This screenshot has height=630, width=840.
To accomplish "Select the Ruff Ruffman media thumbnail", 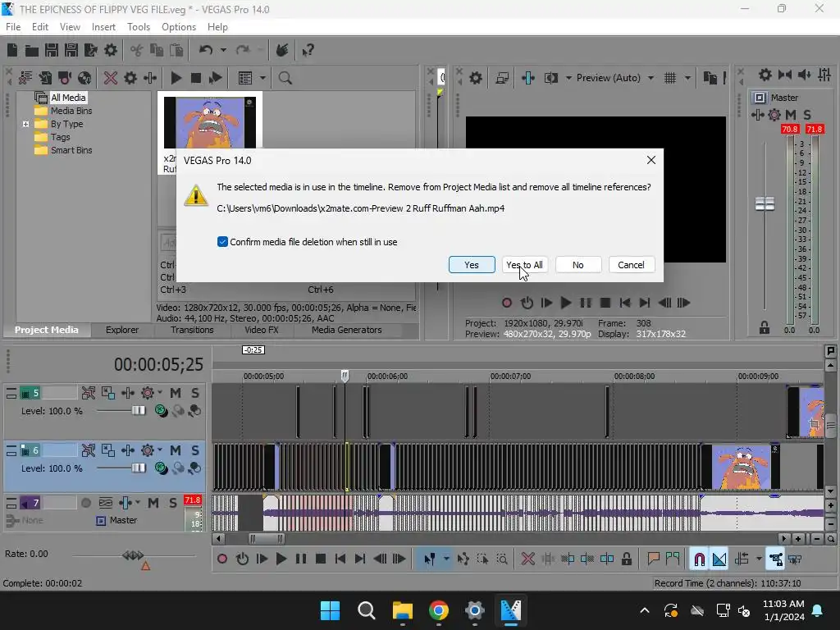I will pos(209,123).
